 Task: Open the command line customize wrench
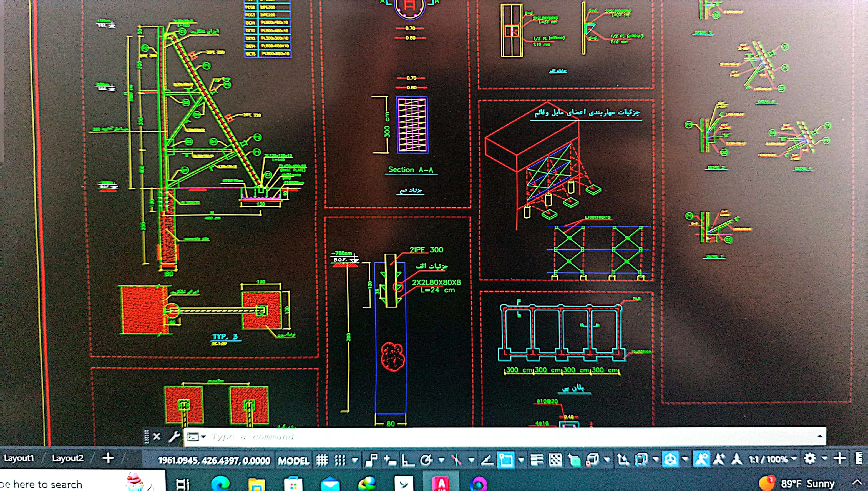174,437
